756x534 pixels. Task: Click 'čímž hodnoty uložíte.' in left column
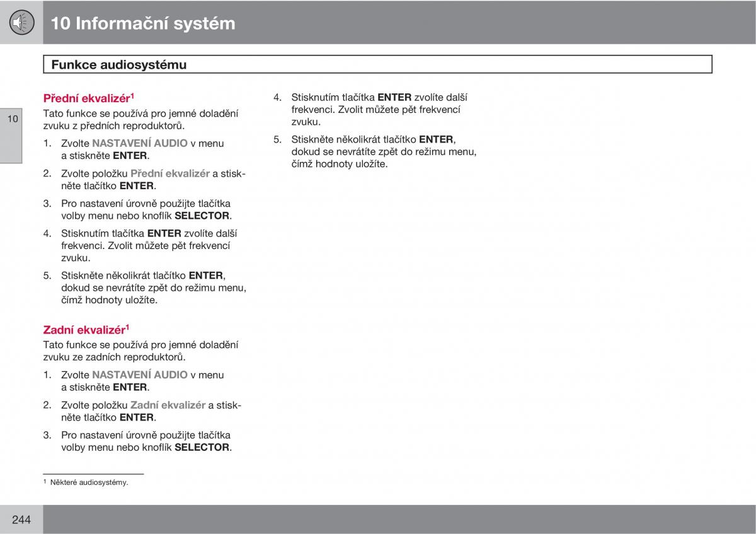tap(110, 300)
